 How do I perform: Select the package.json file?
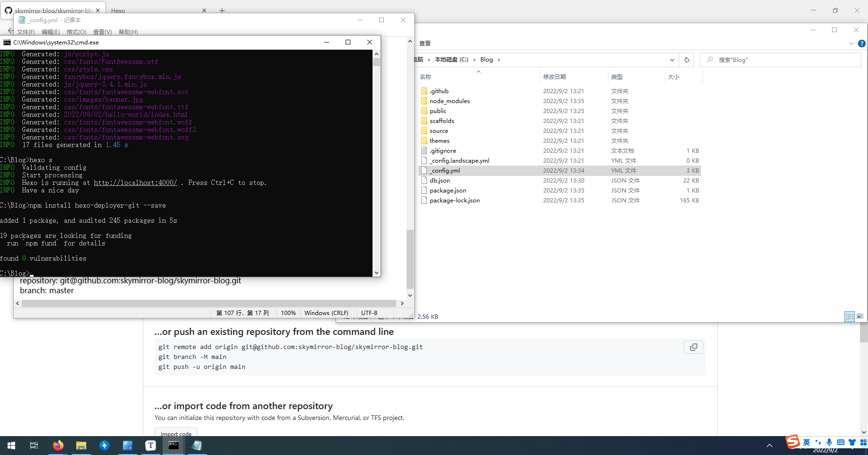(559, 190)
